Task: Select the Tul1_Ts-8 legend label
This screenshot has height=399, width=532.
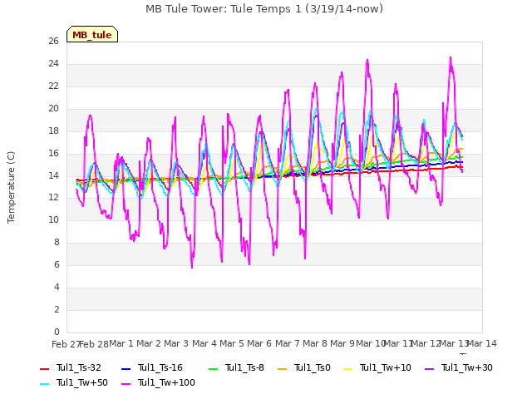Action: click(x=244, y=367)
